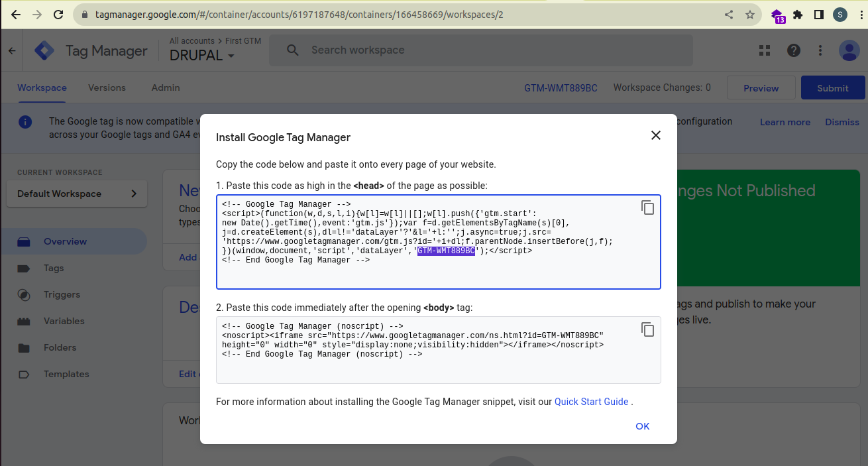Image resolution: width=868 pixels, height=466 pixels.
Task: Click the Folders sidebar icon
Action: pos(24,348)
